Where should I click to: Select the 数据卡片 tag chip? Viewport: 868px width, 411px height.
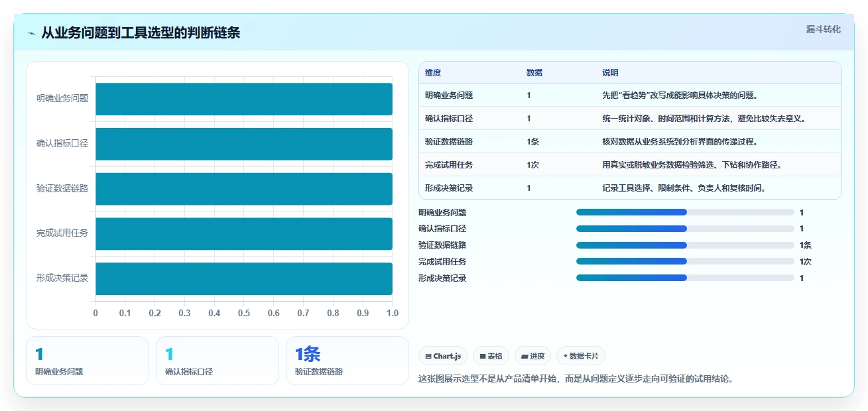(581, 356)
